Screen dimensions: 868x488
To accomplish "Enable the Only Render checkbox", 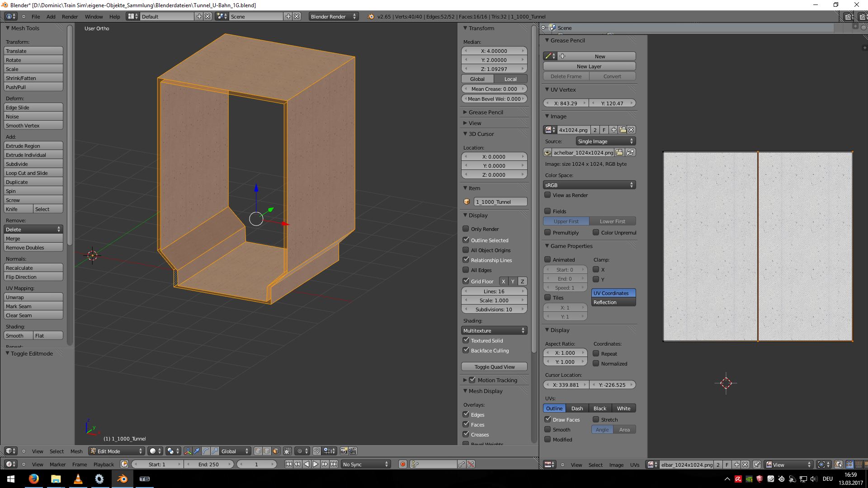I will click(466, 229).
